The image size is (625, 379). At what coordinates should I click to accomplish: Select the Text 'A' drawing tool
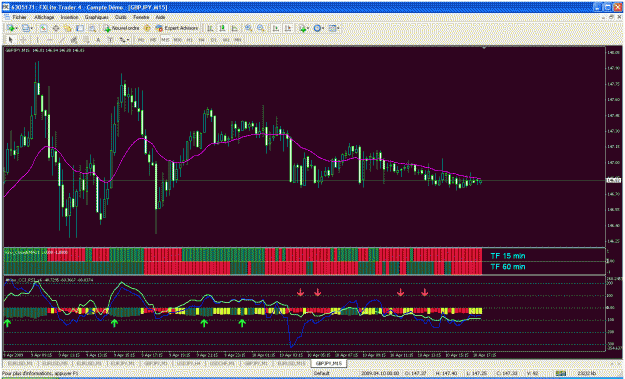[x=98, y=39]
